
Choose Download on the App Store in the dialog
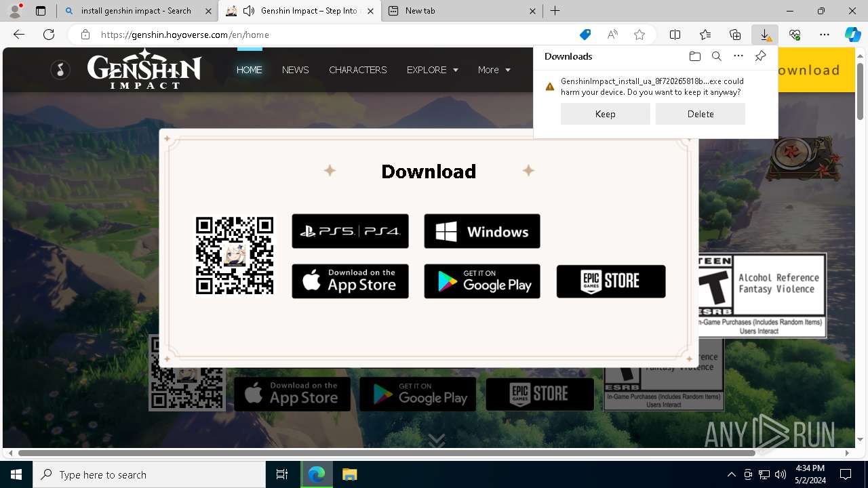click(350, 281)
